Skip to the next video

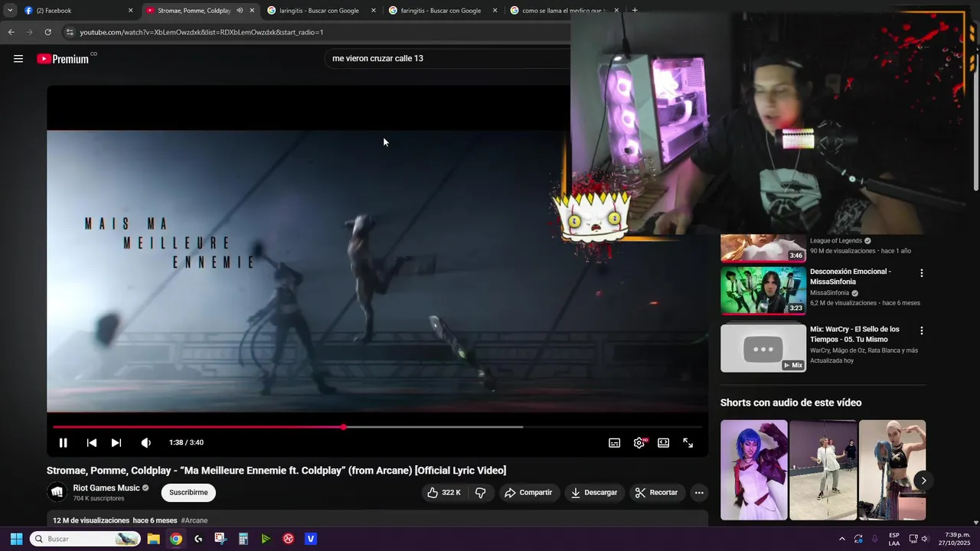pos(116,442)
